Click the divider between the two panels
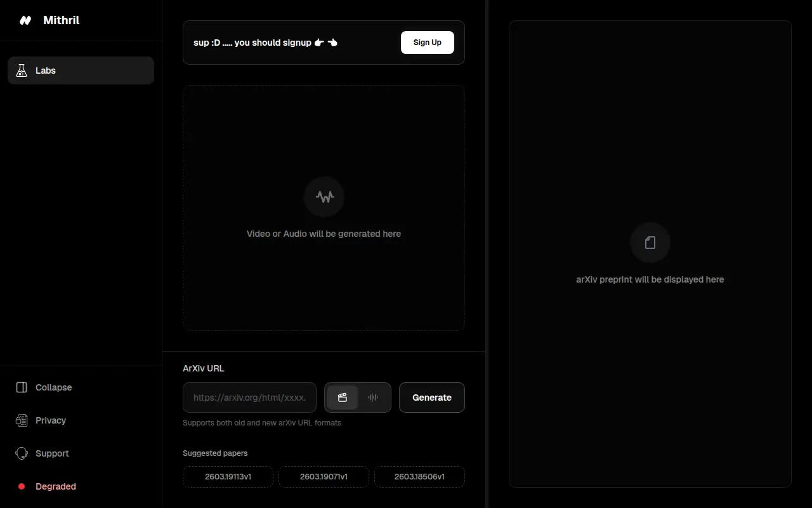Viewport: 812px width, 508px height. [x=487, y=254]
